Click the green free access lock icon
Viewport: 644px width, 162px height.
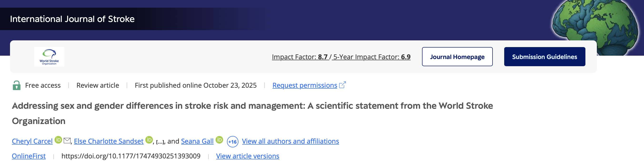pyautogui.click(x=16, y=85)
